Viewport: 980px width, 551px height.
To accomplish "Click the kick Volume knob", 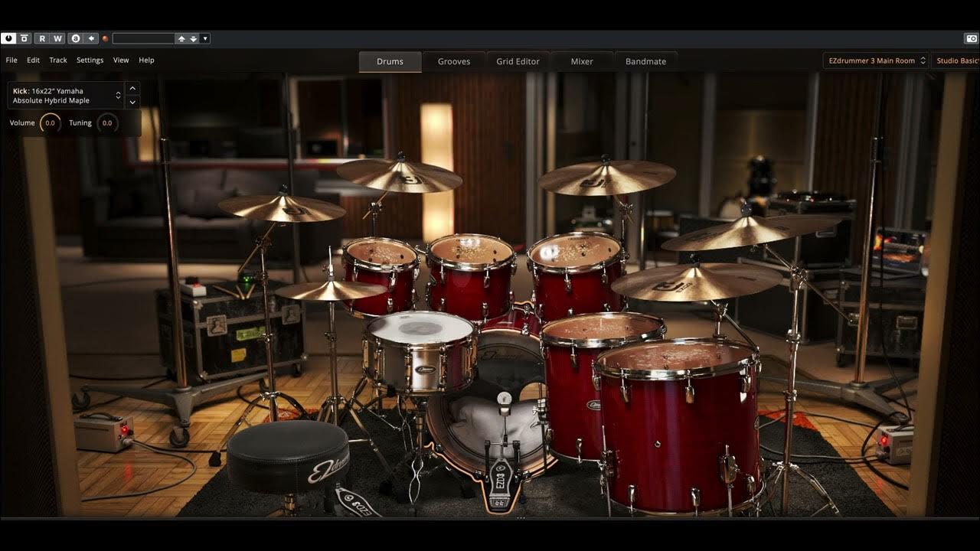I will click(x=50, y=122).
